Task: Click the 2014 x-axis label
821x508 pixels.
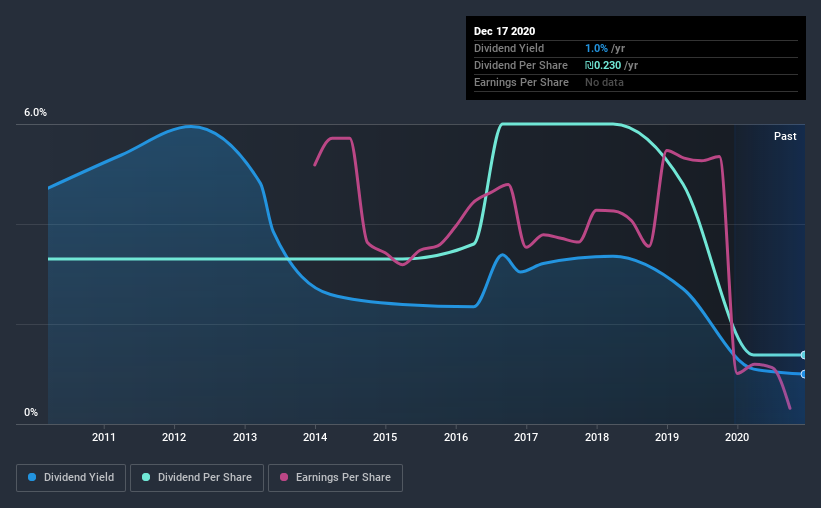Action: coord(315,437)
